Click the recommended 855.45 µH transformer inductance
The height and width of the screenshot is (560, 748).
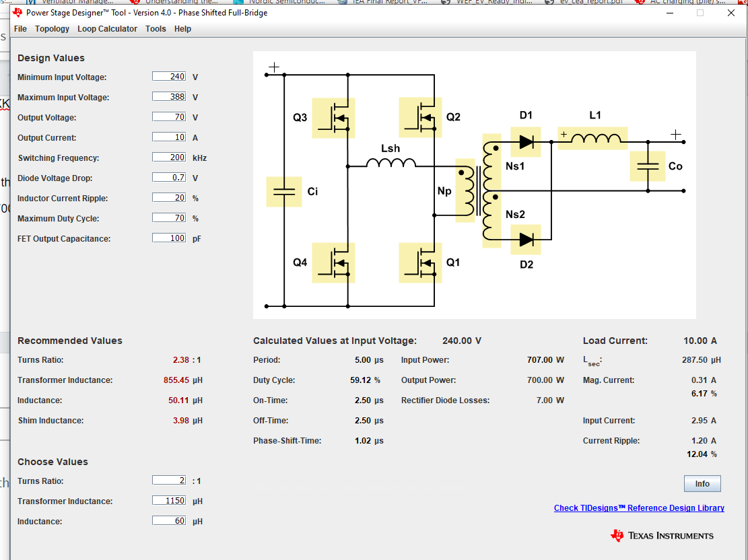176,380
